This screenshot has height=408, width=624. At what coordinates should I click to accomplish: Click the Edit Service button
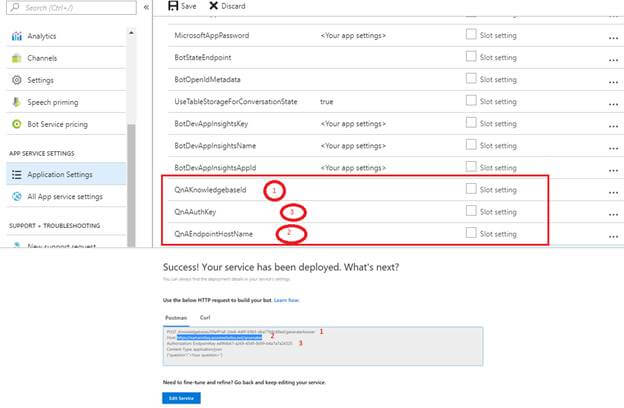[x=181, y=398]
